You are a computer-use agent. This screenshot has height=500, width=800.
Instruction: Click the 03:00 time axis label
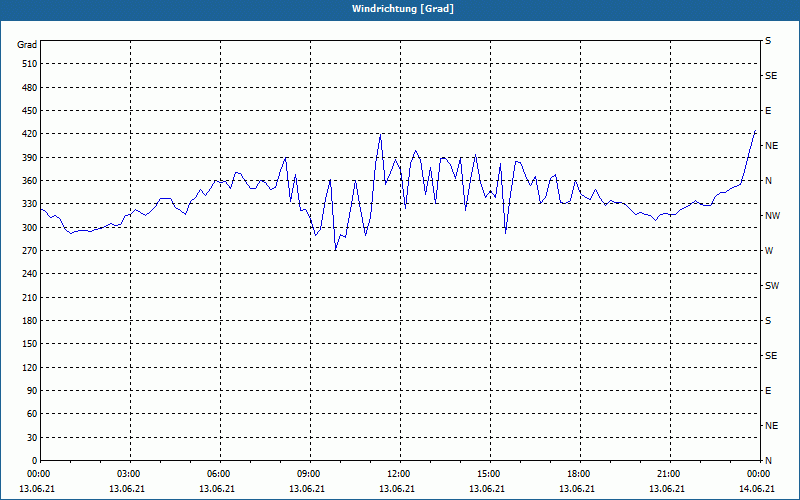click(x=128, y=474)
